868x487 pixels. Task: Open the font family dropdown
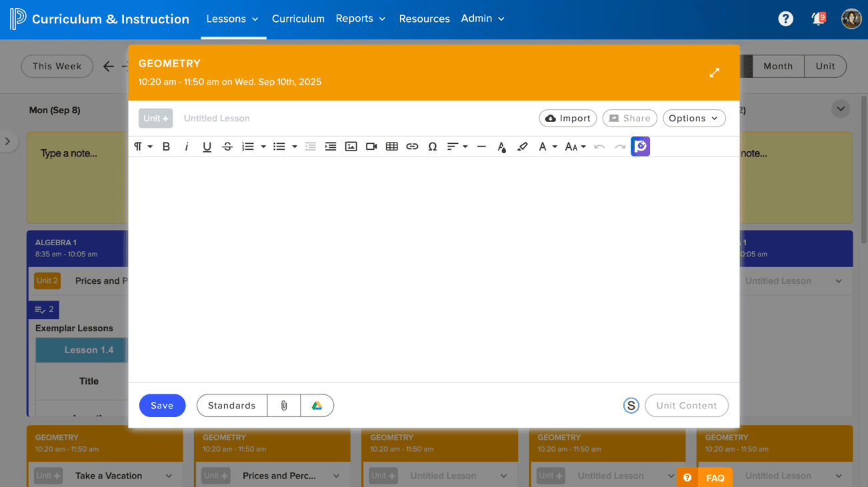[x=547, y=147]
